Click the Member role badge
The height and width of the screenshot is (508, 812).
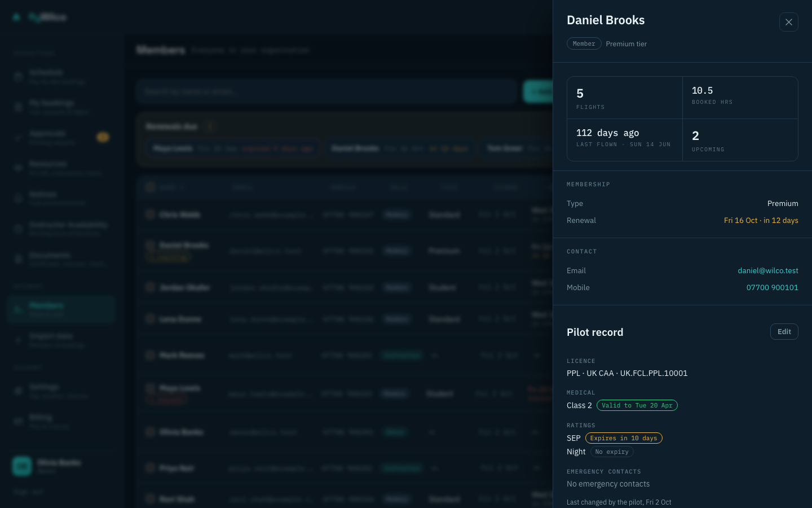[x=584, y=43]
